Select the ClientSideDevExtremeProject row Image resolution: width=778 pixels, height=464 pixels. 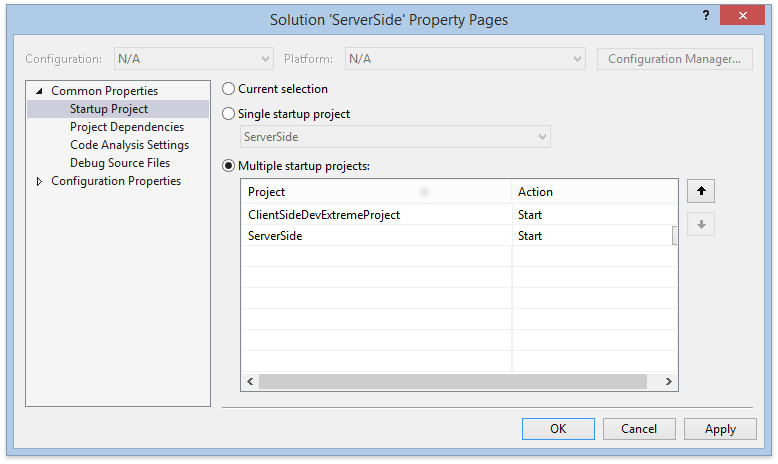(325, 215)
